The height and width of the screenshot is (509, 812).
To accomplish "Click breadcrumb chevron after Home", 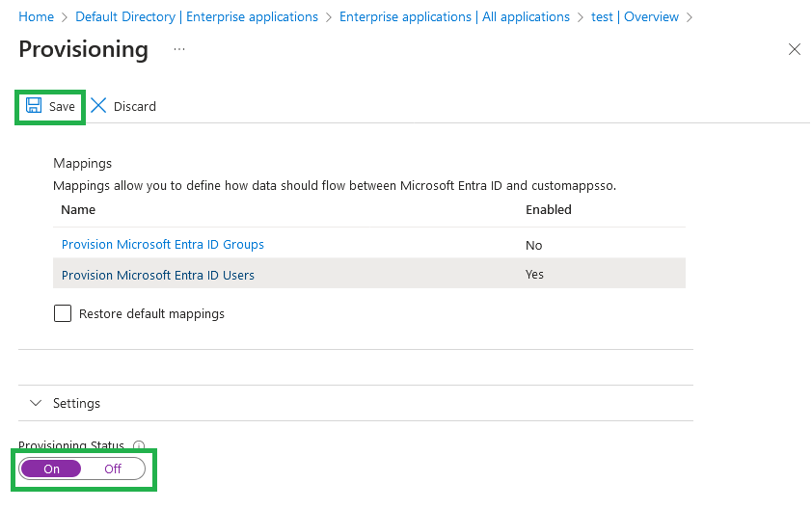I will [65, 17].
